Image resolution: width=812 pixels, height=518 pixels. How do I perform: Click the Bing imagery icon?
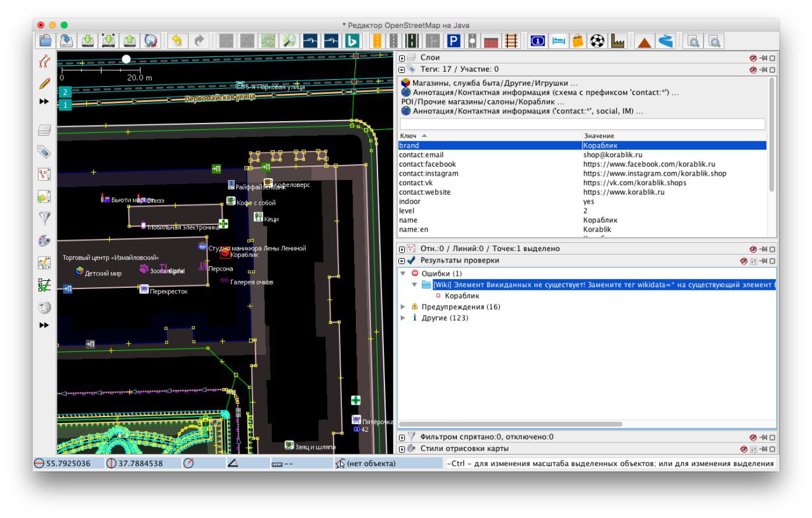tap(351, 41)
